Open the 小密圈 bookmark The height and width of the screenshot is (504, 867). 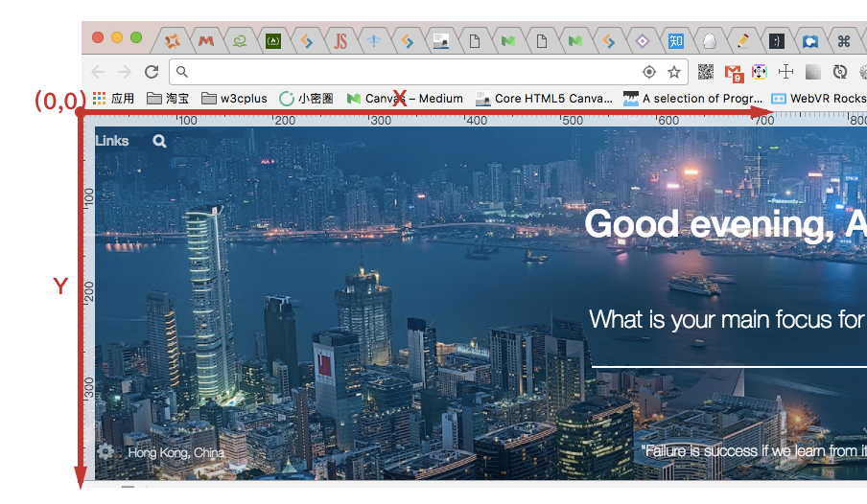tap(306, 99)
